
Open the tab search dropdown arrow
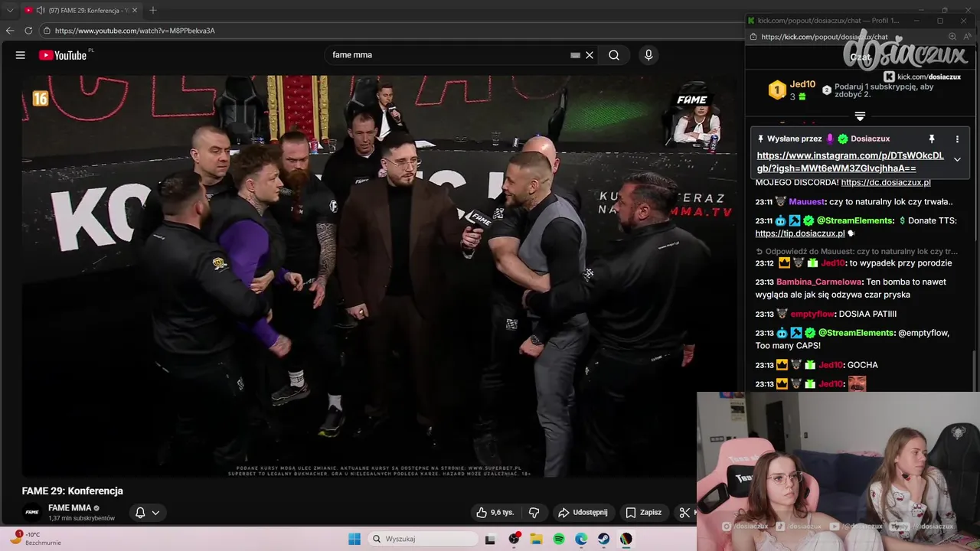click(10, 10)
